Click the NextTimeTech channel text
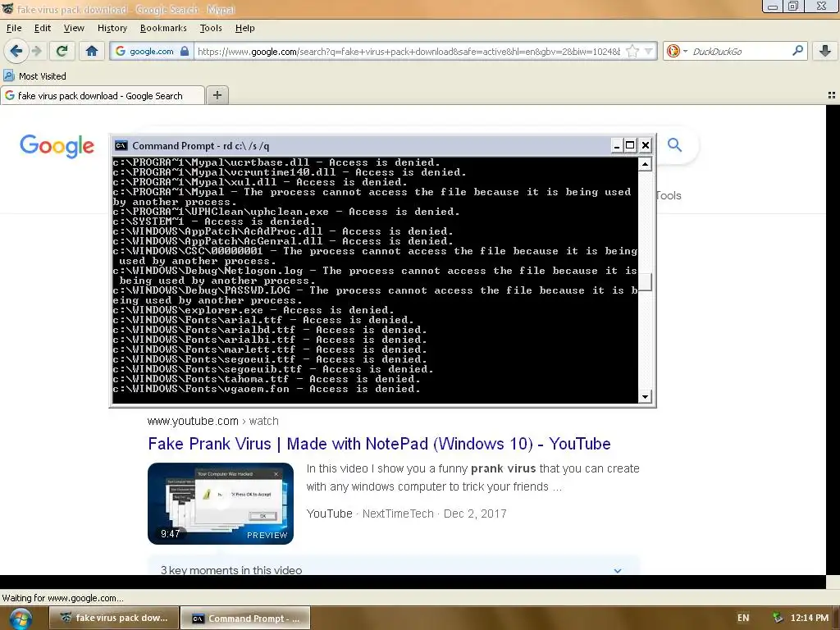 click(x=398, y=514)
